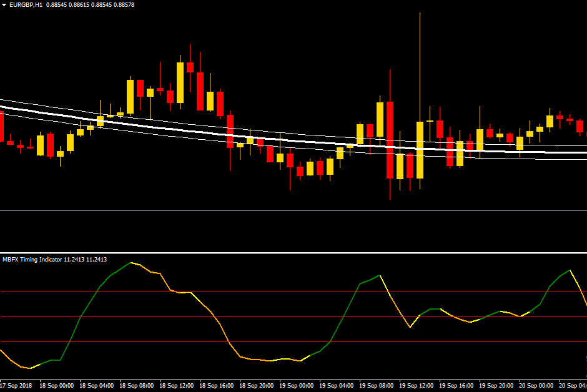
Task: Click the 18 Sep 20:00 time label
Action: (x=256, y=385)
